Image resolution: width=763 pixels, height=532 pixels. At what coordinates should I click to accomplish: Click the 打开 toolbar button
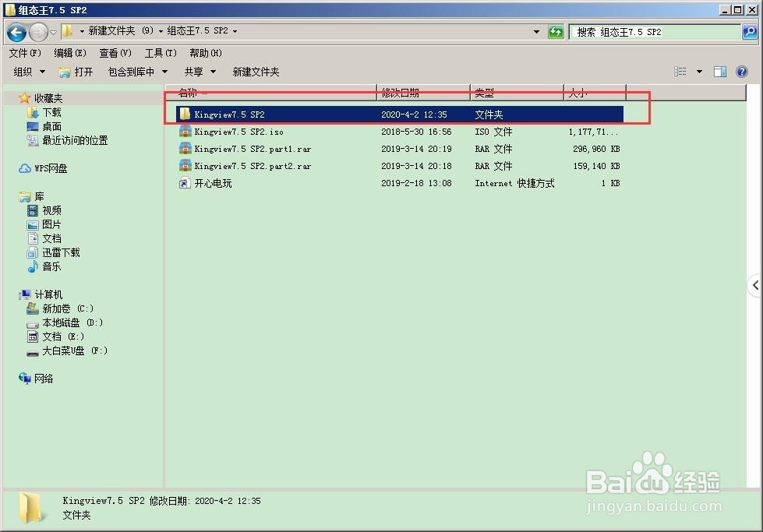[76, 72]
